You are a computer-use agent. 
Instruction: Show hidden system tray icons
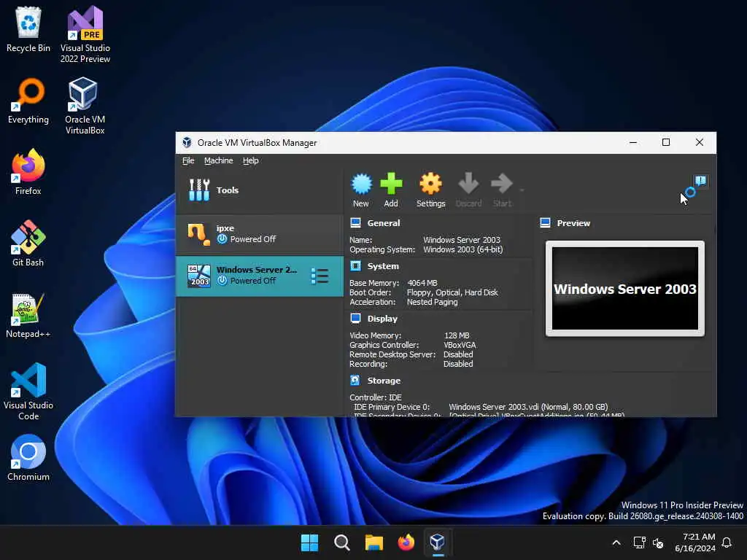616,542
